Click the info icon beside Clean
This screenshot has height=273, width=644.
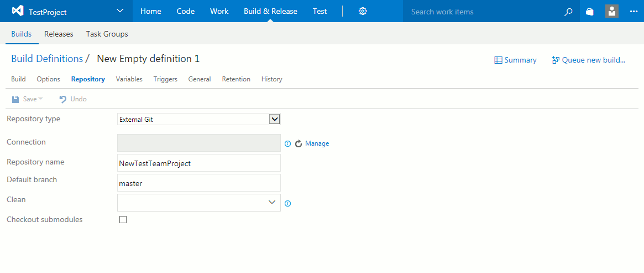tap(287, 203)
